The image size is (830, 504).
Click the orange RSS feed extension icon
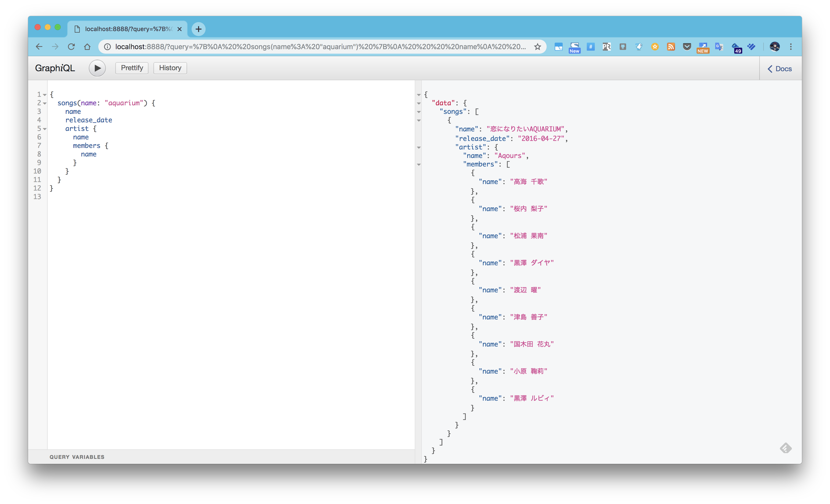671,47
